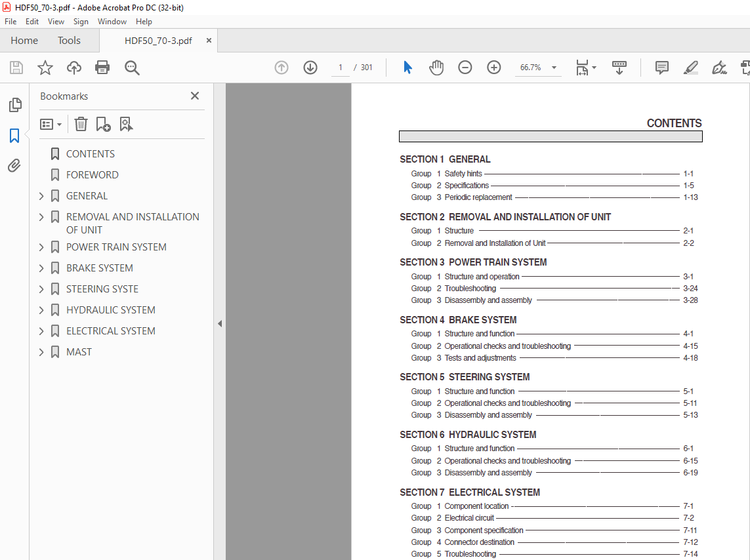Click the Electrical circuit contents entry
The width and height of the screenshot is (750, 560).
pos(552,518)
